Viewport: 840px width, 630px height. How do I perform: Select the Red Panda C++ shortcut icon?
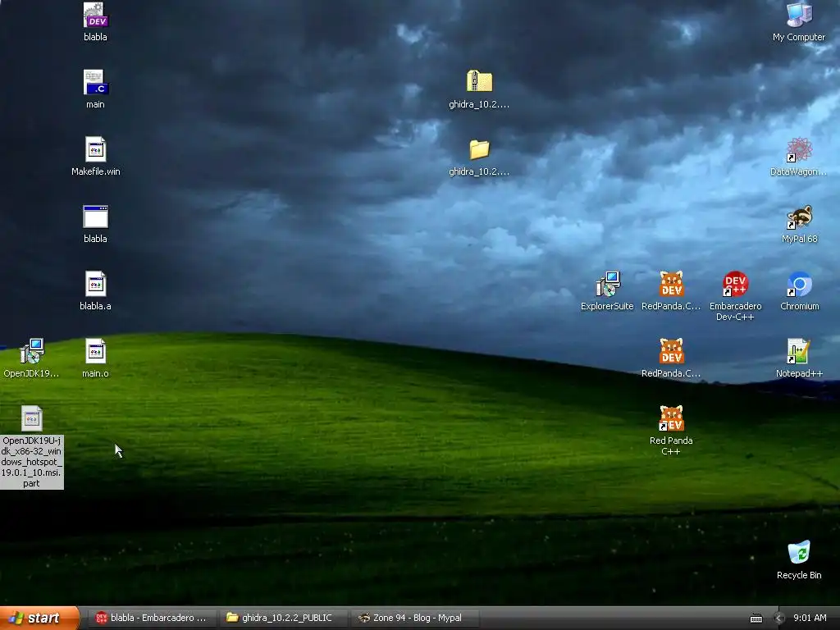pyautogui.click(x=671, y=418)
